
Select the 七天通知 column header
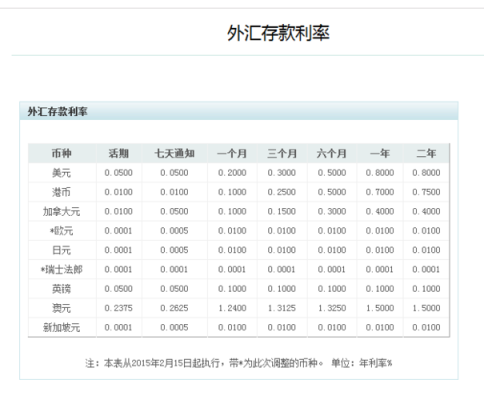pos(174,153)
